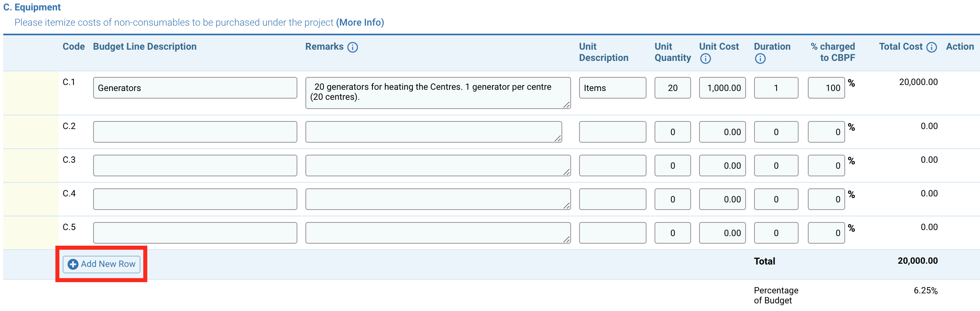Click the C.3 budget line description field
The image size is (980, 311).
pos(195,166)
